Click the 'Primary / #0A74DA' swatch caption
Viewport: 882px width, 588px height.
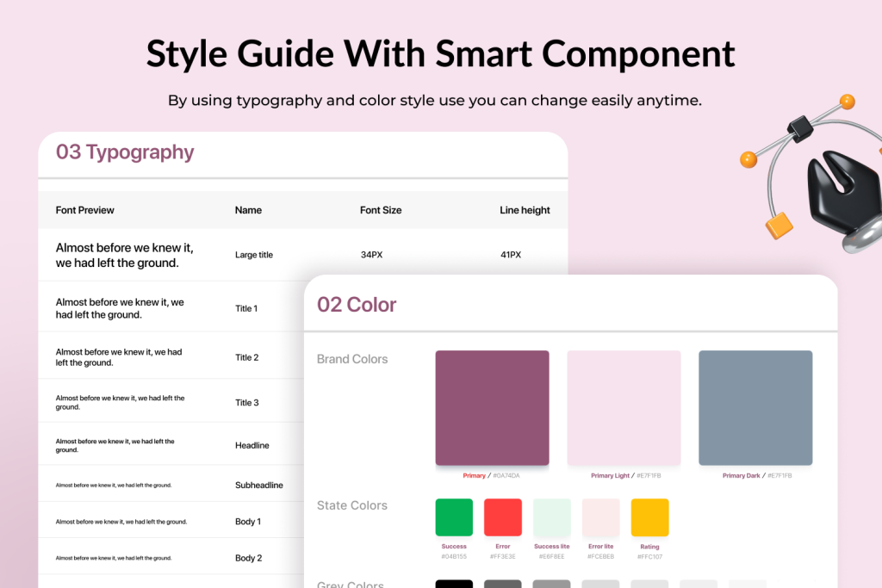(491, 475)
